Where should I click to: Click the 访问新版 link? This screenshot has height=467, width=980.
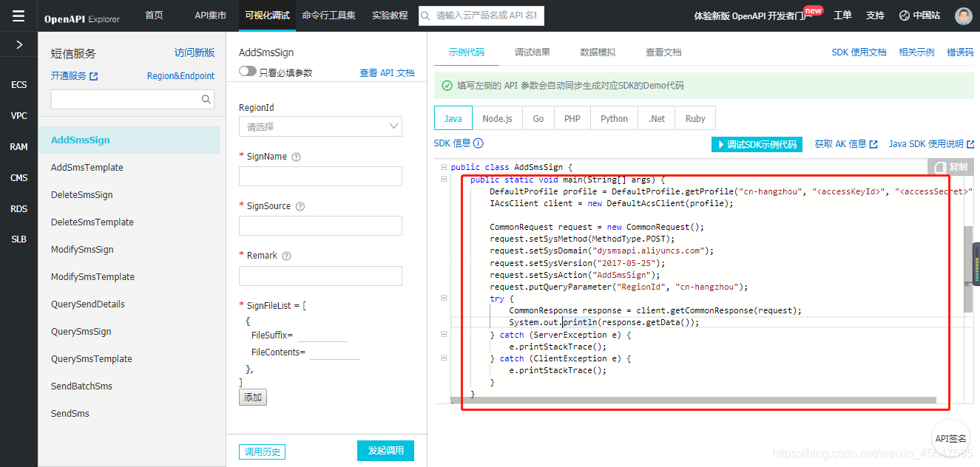195,52
